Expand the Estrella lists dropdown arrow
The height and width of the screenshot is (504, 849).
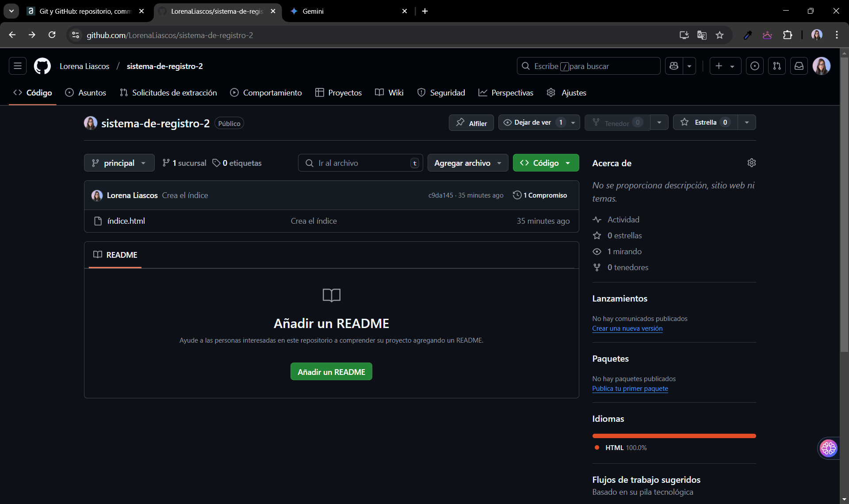click(747, 122)
